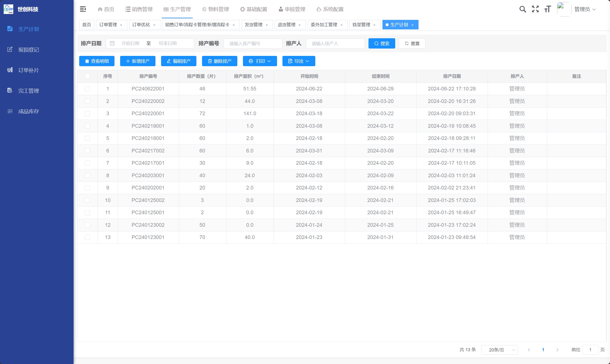The width and height of the screenshot is (610, 364).
Task: Open 成品库存 in the sidebar
Action: 37,111
